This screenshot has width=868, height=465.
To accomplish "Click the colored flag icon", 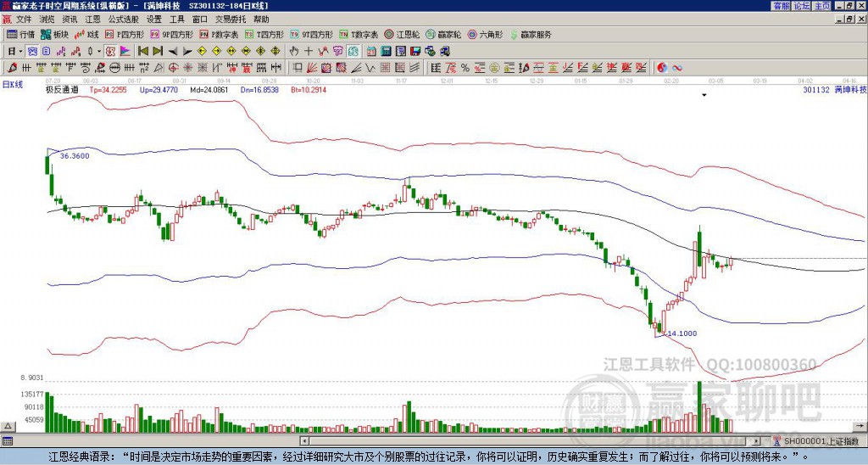I will [x=125, y=52].
